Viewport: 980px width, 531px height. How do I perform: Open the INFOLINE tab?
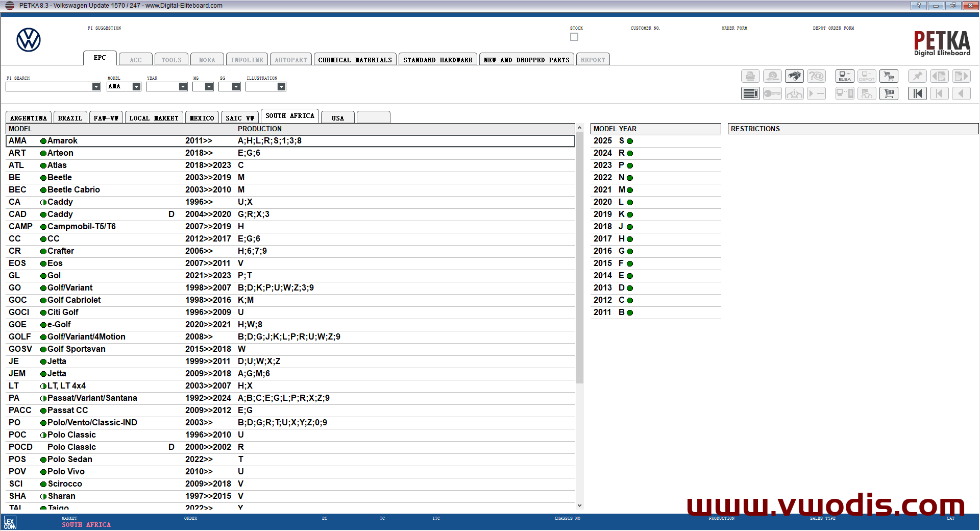pyautogui.click(x=247, y=60)
